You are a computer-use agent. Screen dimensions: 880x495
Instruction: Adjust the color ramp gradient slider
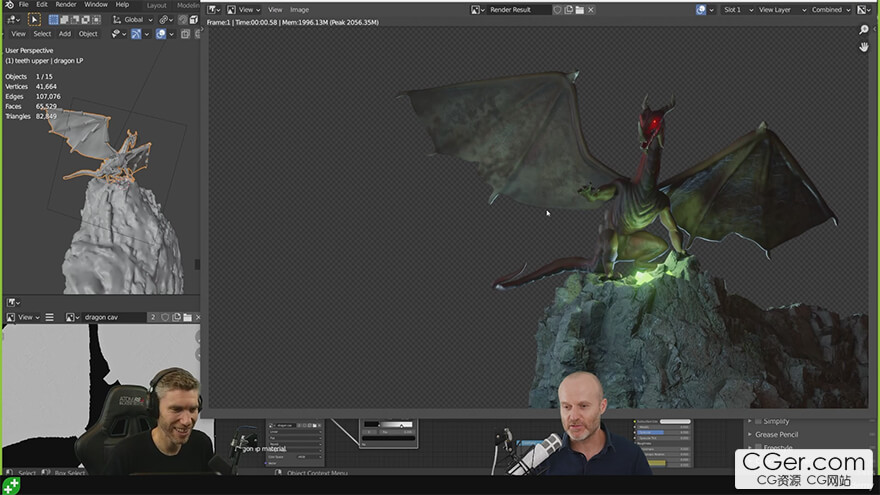pos(388,424)
